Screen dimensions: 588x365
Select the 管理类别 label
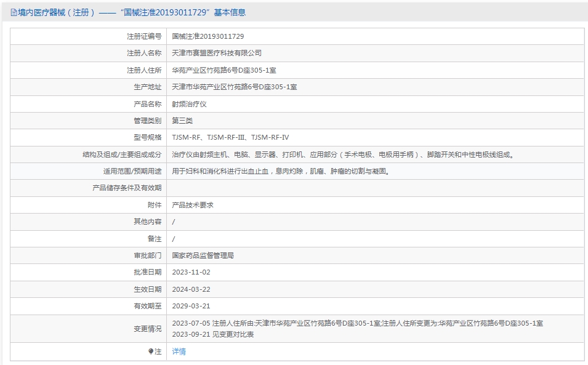pyautogui.click(x=147, y=121)
